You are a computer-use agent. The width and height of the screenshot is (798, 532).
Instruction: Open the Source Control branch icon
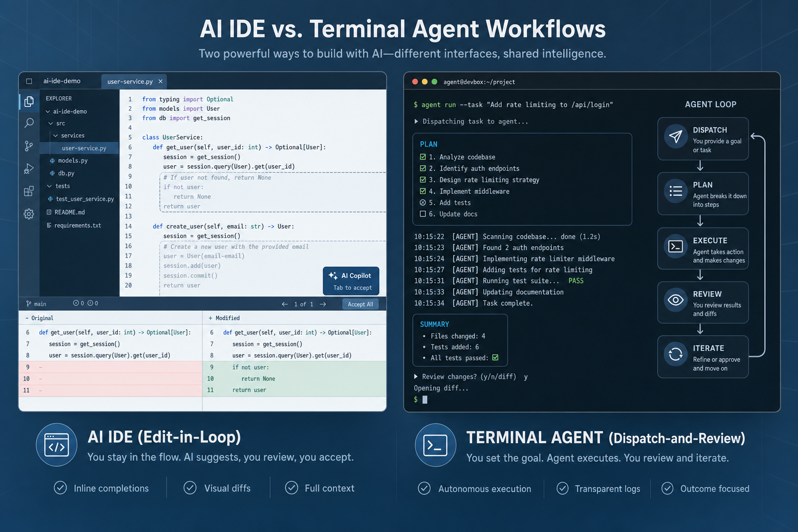(x=29, y=146)
